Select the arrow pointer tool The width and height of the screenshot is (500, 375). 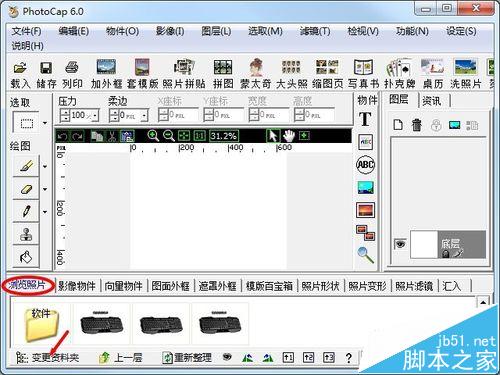[273, 136]
